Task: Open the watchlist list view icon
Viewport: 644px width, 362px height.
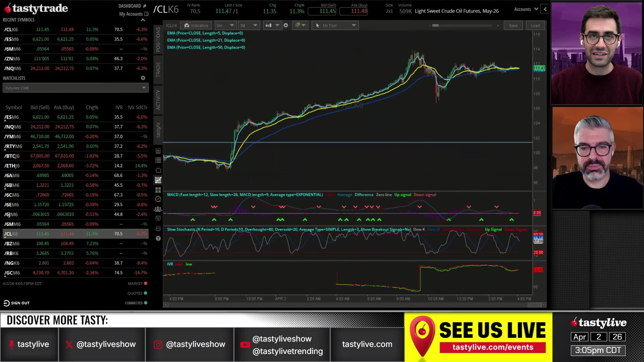Action: pyautogui.click(x=158, y=161)
